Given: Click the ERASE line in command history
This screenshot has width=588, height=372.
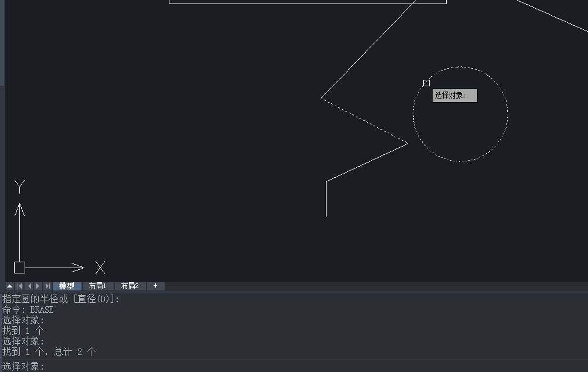Looking at the screenshot, I should pyautogui.click(x=28, y=310).
